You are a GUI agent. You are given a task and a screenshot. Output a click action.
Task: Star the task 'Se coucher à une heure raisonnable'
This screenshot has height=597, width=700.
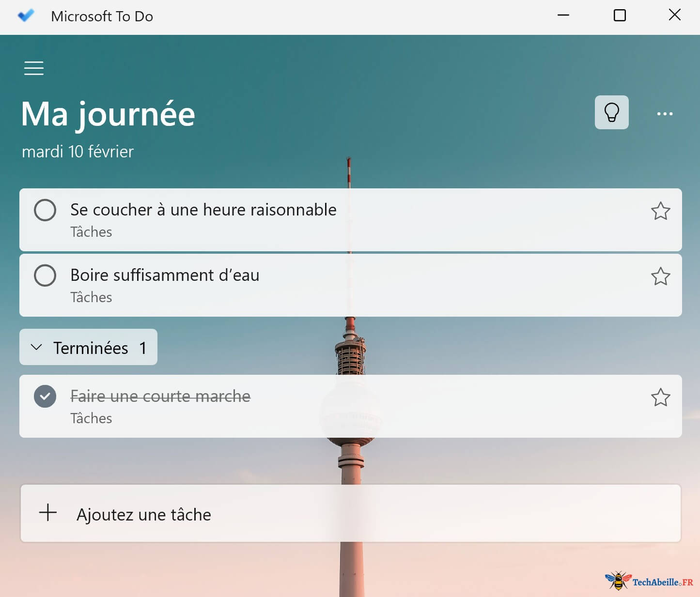coord(661,211)
